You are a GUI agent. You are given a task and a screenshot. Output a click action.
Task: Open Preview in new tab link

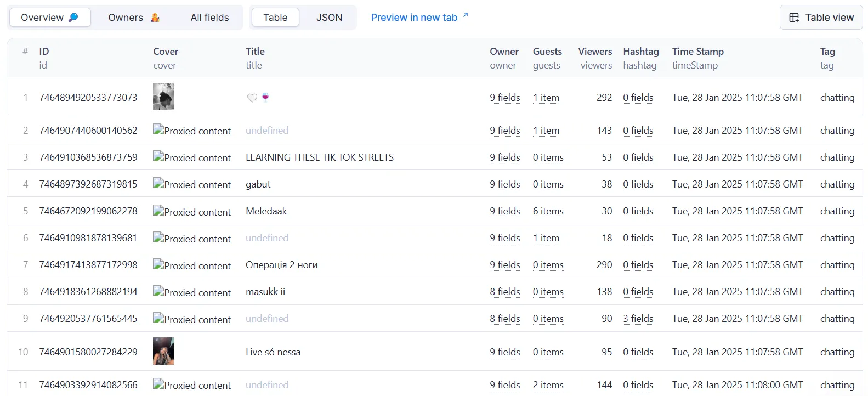[x=414, y=18]
